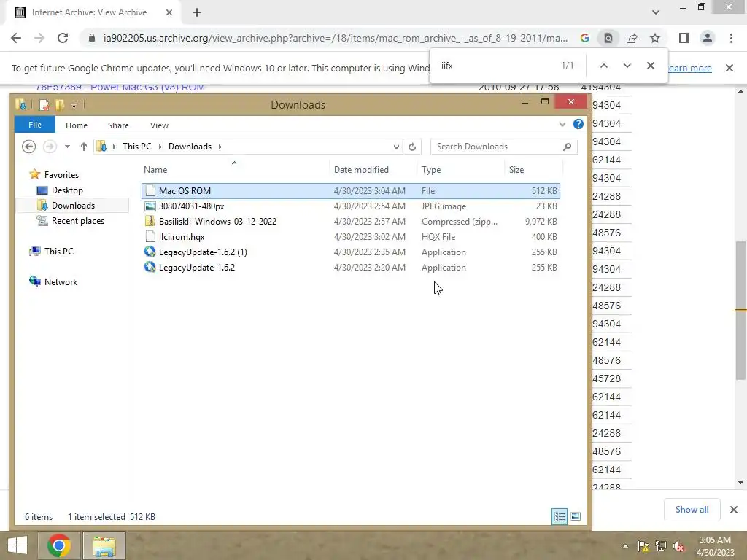Viewport: 747px width, 560px height.
Task: Switch to details view icon
Action: [x=560, y=516]
